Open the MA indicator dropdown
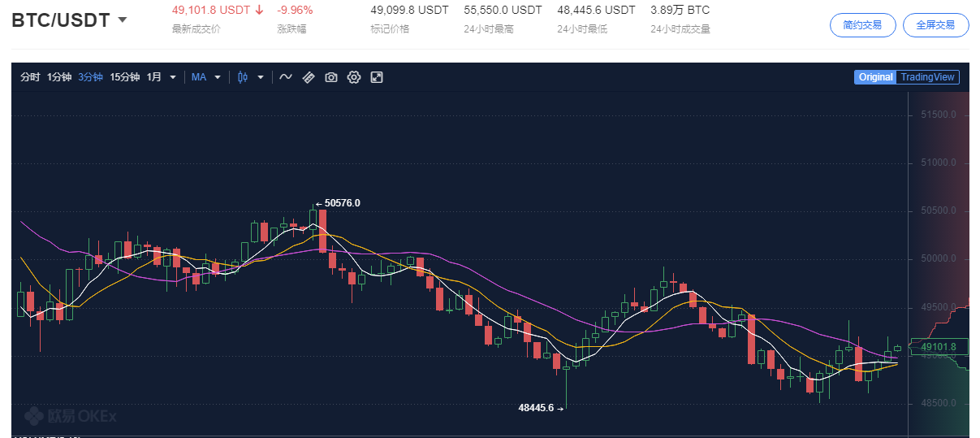The image size is (980, 438). tap(205, 77)
